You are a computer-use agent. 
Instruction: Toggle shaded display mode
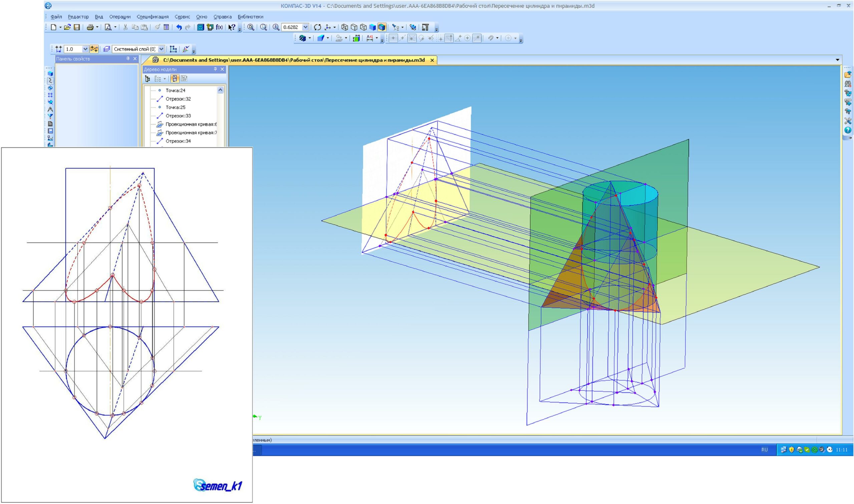(373, 27)
